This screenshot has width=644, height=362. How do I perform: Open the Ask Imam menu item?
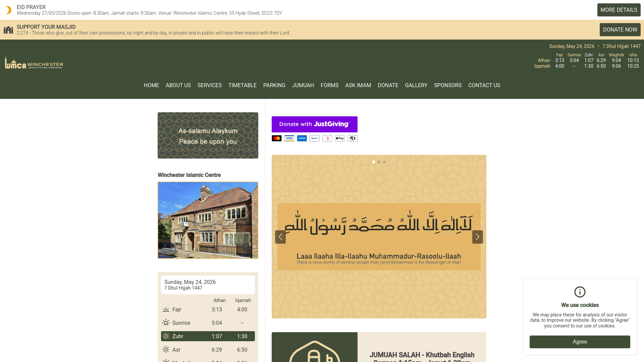[x=358, y=85]
